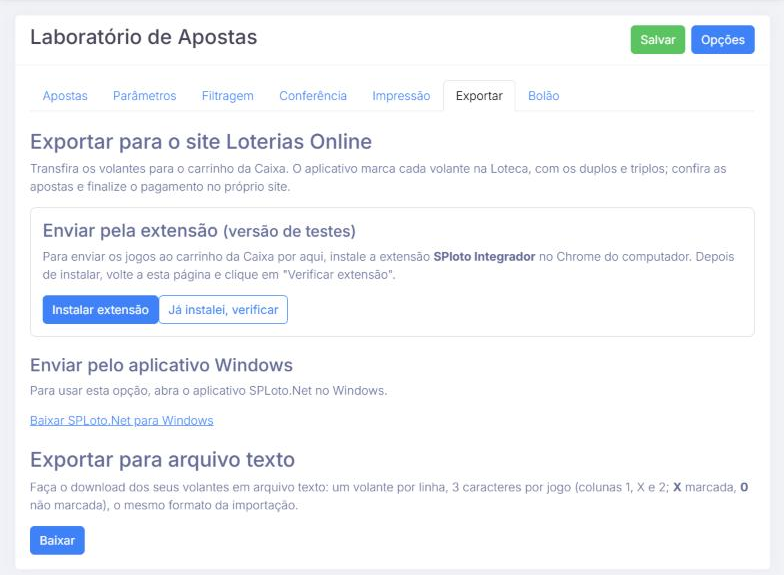Switch to the Bolão tab
The height and width of the screenshot is (575, 784).
point(544,96)
